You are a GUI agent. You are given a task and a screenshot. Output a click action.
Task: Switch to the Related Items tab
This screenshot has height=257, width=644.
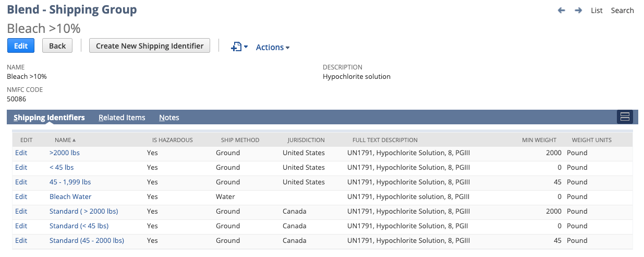point(122,118)
